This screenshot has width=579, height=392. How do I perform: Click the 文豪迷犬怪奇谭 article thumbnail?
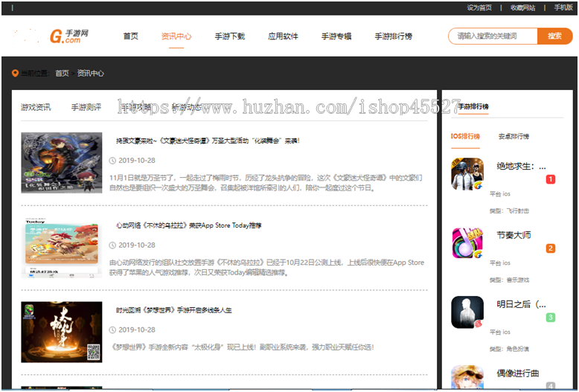62,163
